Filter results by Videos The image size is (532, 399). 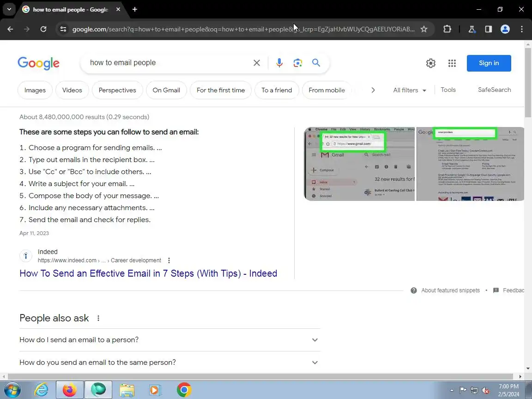[72, 90]
